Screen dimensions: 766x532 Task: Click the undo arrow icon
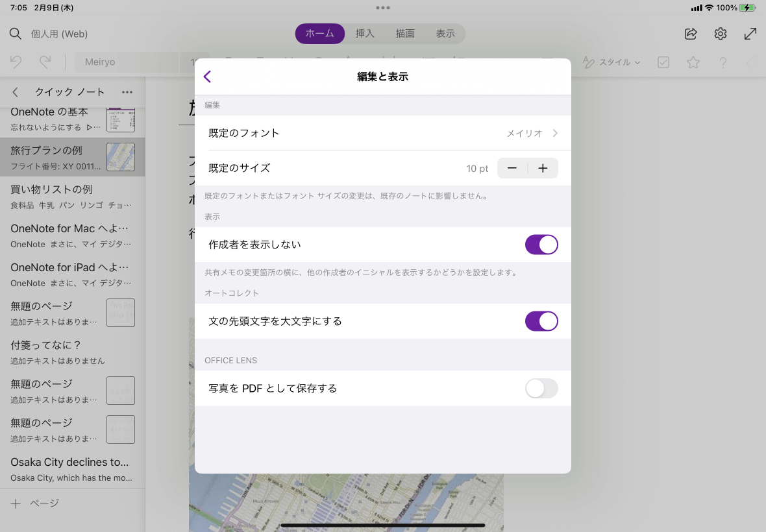pos(16,62)
